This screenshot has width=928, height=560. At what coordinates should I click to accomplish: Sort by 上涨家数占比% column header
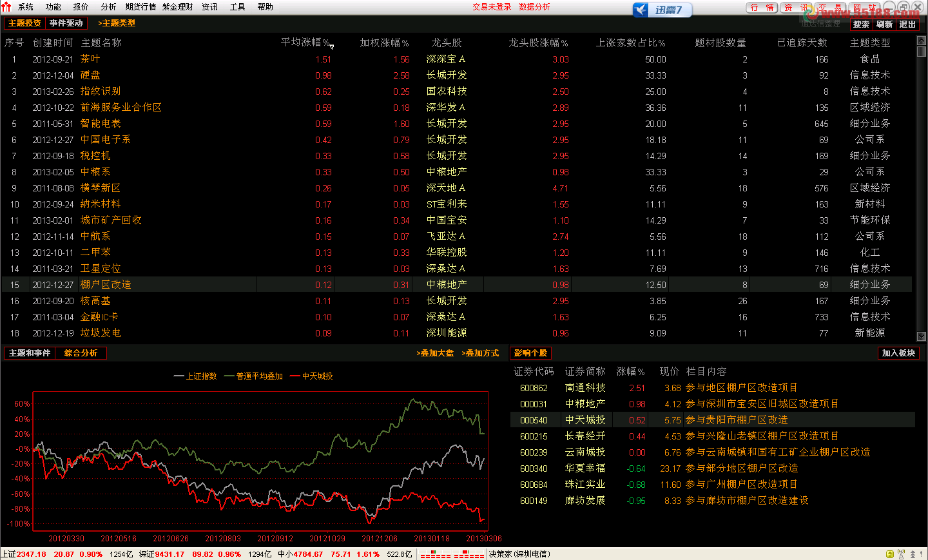pos(630,43)
